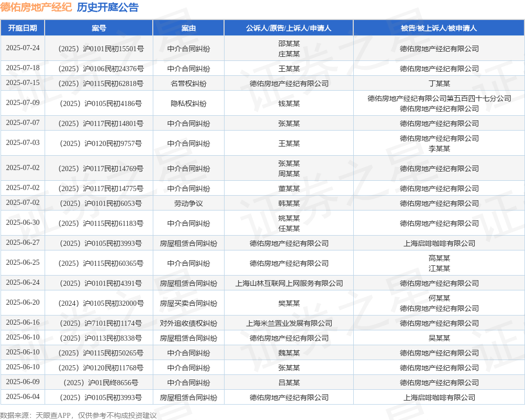
Task: Click defendant 何某某
Action: 439,298
